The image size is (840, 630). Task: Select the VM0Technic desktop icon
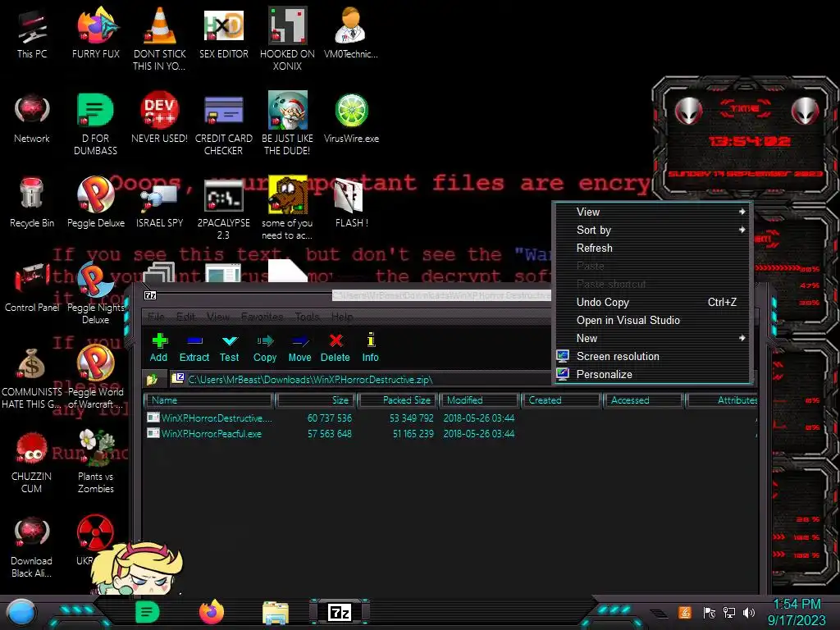(x=351, y=34)
